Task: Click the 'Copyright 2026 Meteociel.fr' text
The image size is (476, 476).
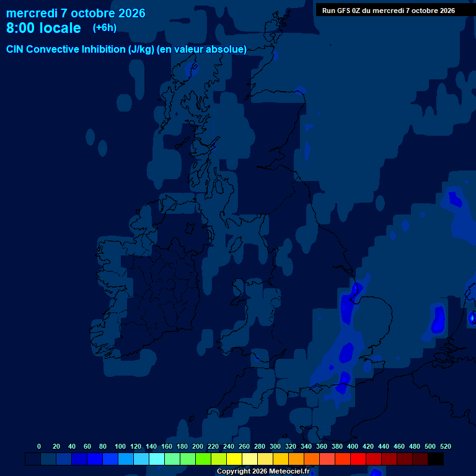Action: pyautogui.click(x=263, y=471)
